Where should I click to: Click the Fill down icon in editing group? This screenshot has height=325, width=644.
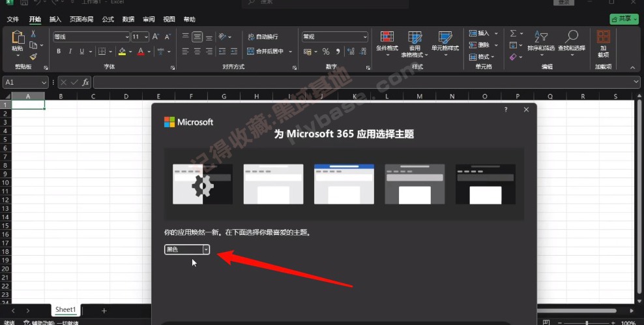513,45
